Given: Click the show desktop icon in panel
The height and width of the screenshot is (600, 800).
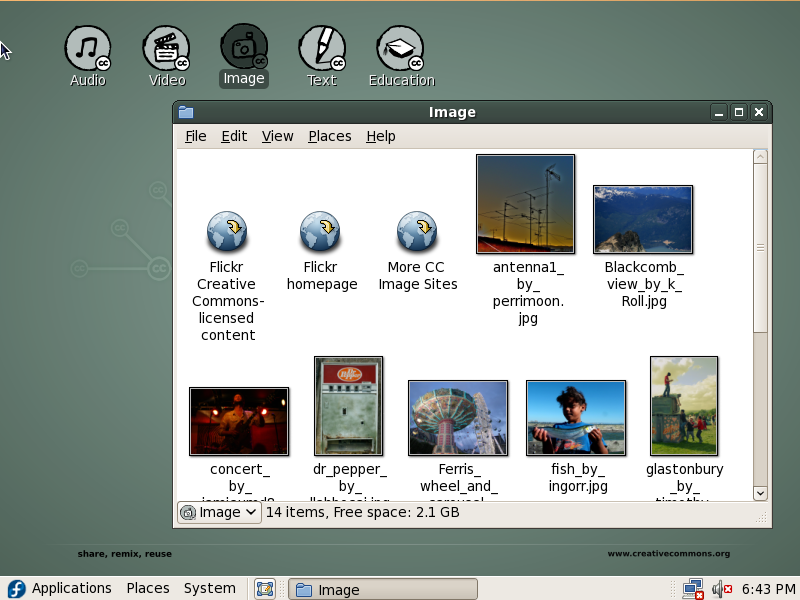Looking at the screenshot, I should (x=265, y=589).
